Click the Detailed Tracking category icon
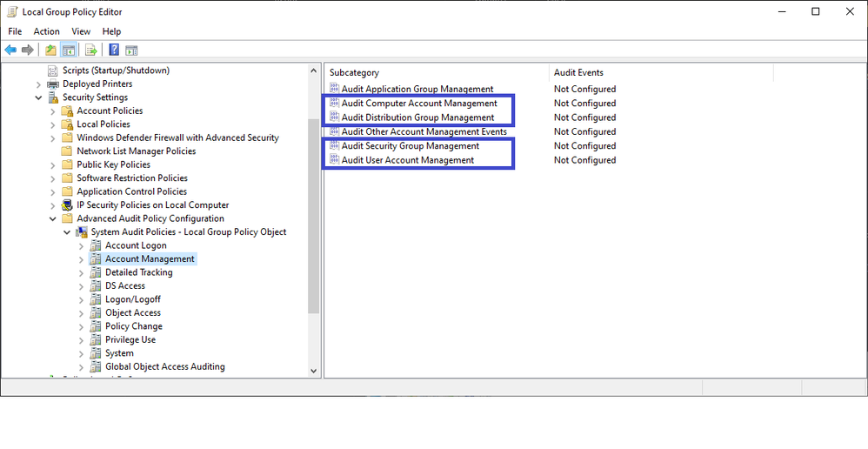This screenshot has height=449, width=868. pos(96,272)
